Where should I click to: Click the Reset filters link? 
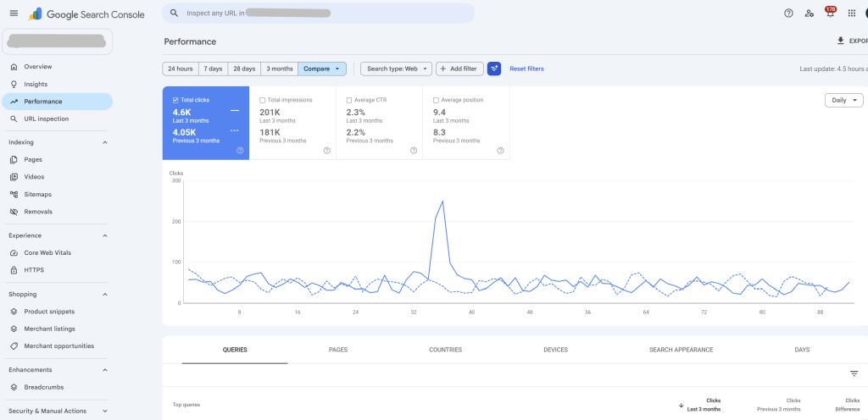click(x=526, y=69)
